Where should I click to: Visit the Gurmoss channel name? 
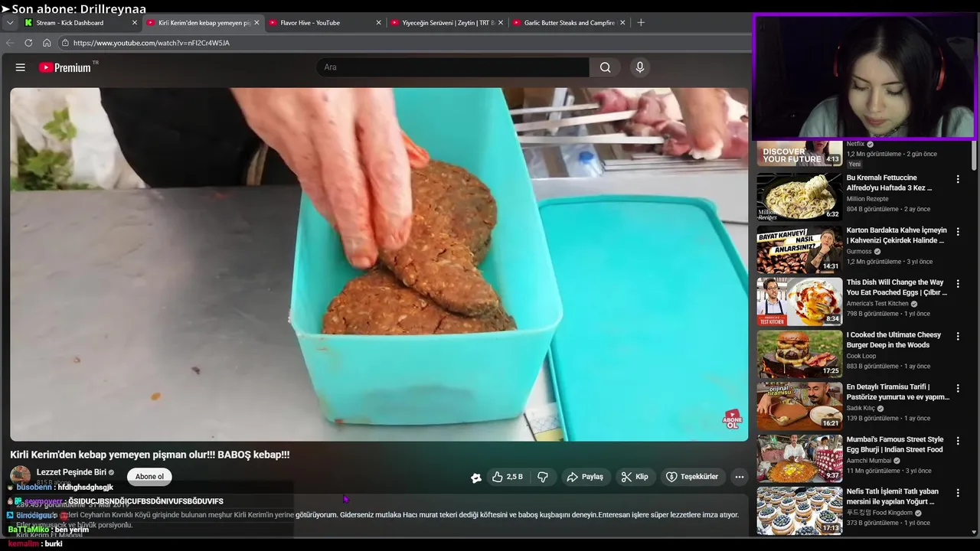tap(859, 252)
